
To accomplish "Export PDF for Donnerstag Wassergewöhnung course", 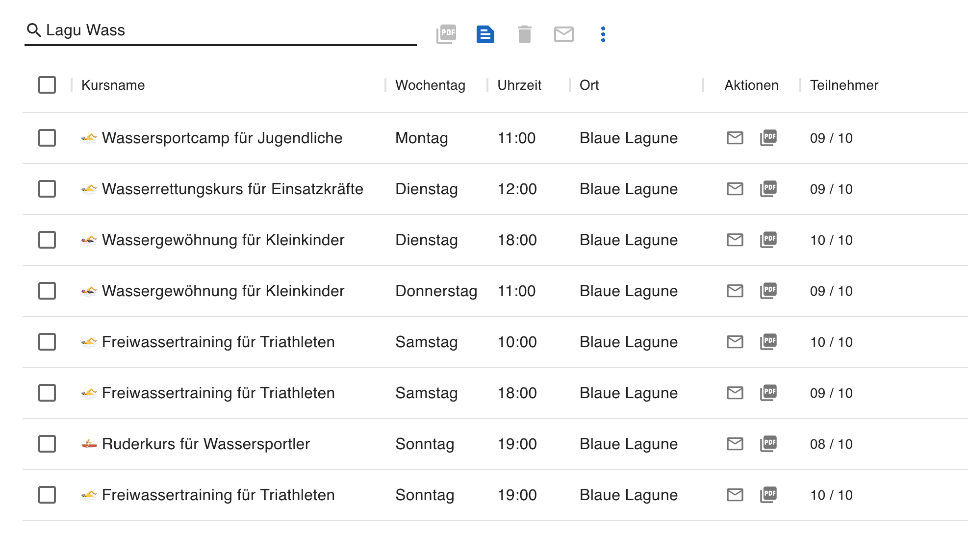I will (x=768, y=291).
